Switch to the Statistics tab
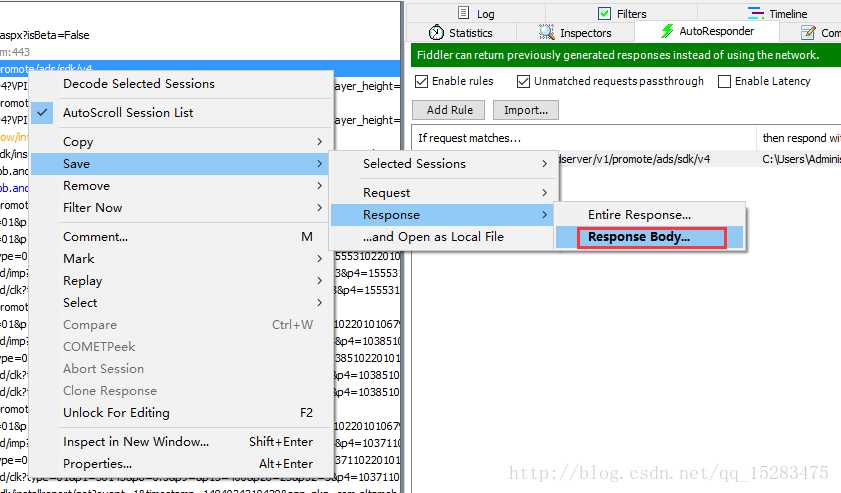 (x=461, y=33)
